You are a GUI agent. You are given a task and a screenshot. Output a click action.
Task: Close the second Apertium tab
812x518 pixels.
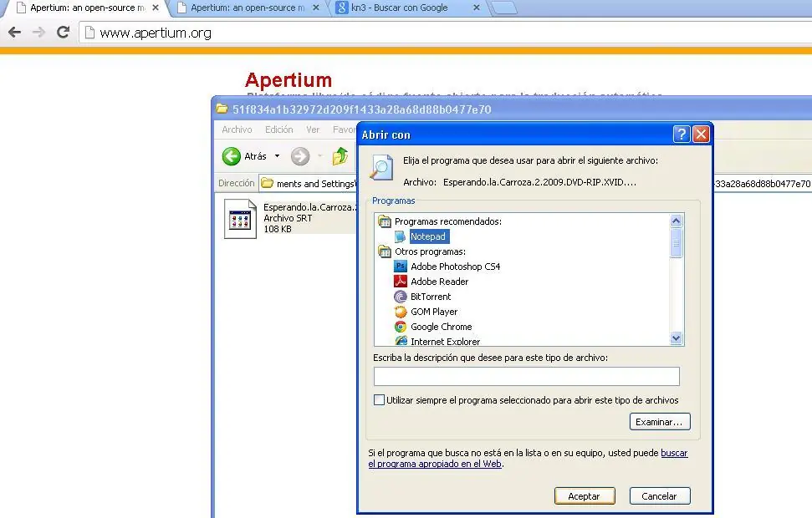(316, 8)
